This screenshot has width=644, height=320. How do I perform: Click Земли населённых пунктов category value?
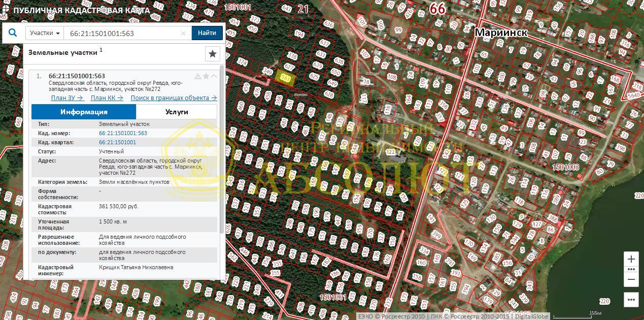coord(134,182)
